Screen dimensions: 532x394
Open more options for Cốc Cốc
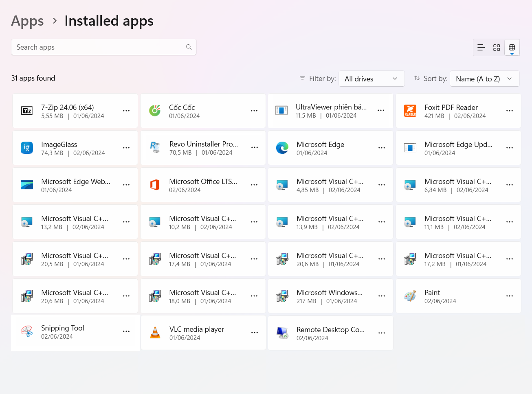[254, 111]
